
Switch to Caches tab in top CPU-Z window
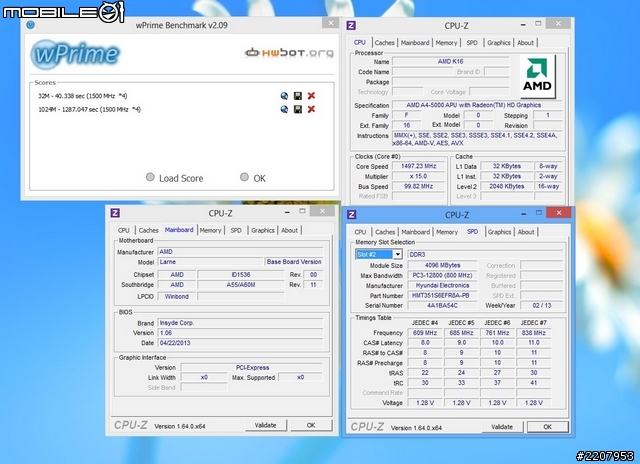point(384,42)
